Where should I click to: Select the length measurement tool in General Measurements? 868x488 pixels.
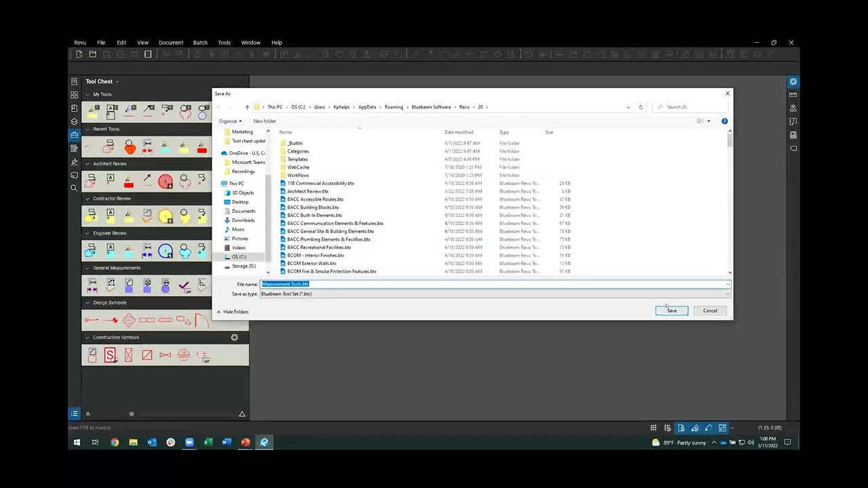pos(92,285)
